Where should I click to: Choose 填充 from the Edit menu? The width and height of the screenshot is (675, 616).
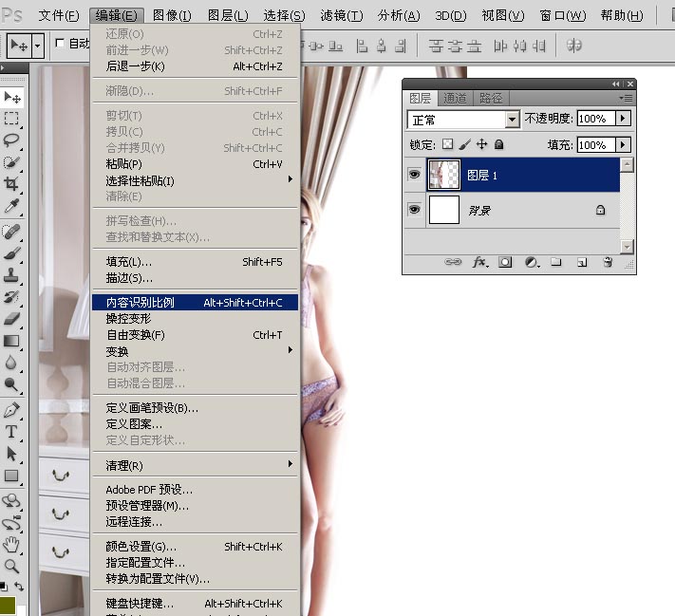click(195, 262)
